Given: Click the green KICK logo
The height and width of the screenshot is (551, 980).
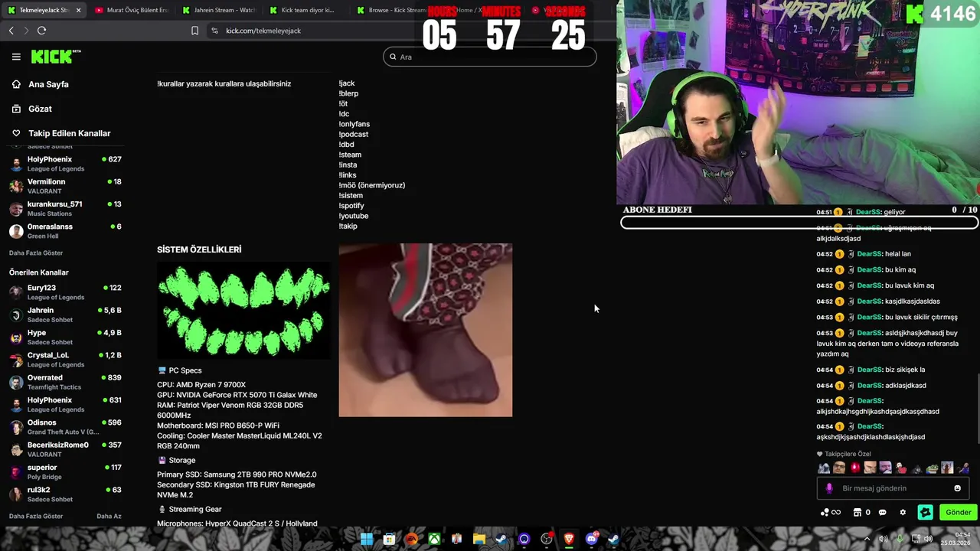Looking at the screenshot, I should click(55, 57).
